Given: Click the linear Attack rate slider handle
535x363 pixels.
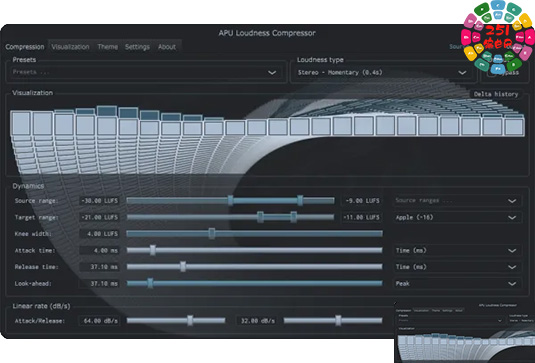Looking at the screenshot, I should (190, 320).
